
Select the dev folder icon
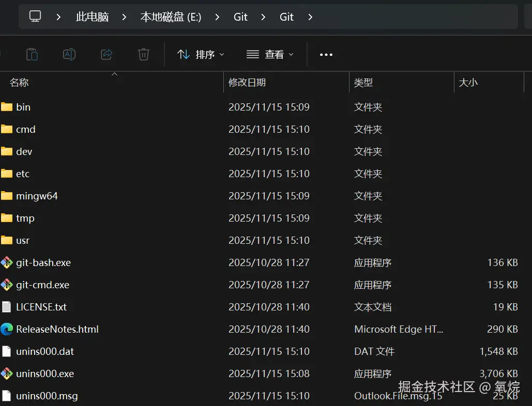click(x=6, y=151)
